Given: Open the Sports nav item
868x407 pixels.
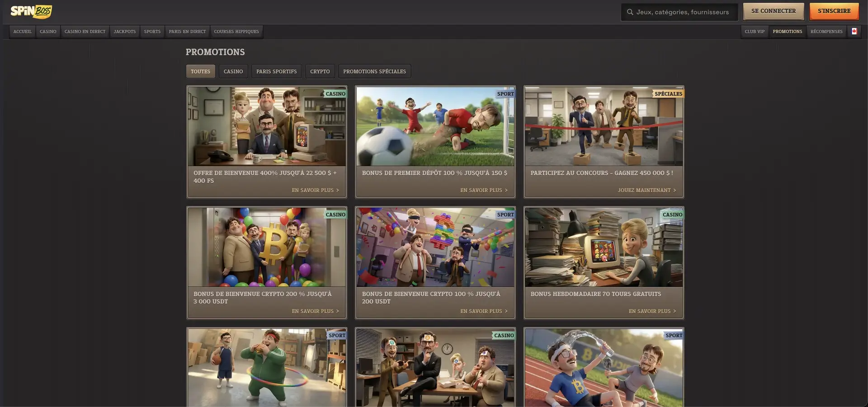Looking at the screenshot, I should [x=152, y=32].
